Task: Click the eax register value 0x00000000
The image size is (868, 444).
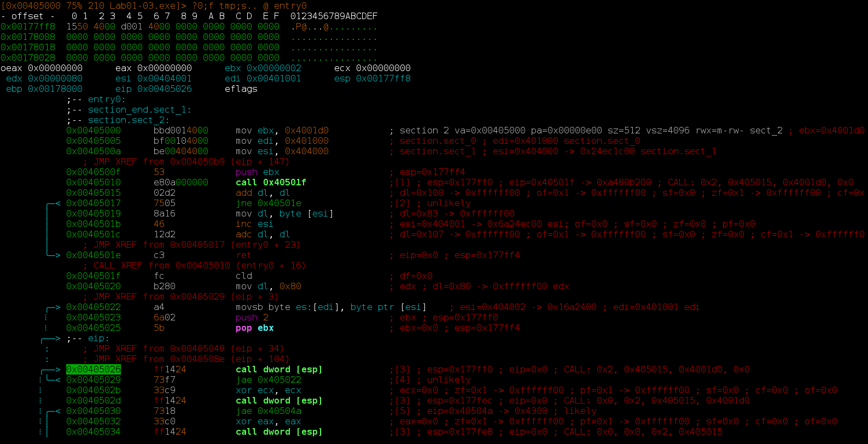Action: point(165,68)
